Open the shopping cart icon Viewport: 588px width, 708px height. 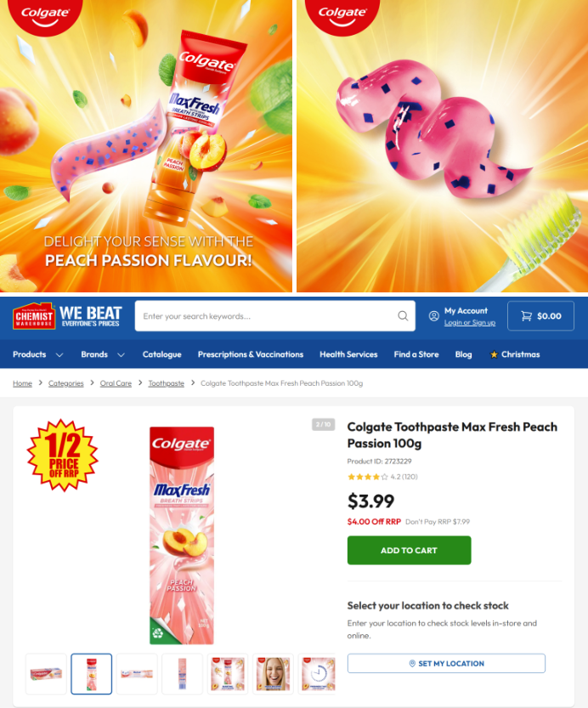coord(526,316)
